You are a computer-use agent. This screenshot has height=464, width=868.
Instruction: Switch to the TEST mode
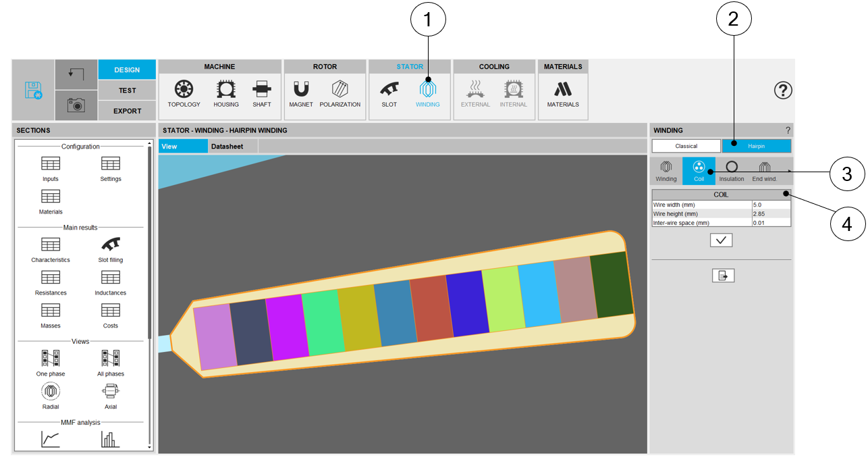127,91
